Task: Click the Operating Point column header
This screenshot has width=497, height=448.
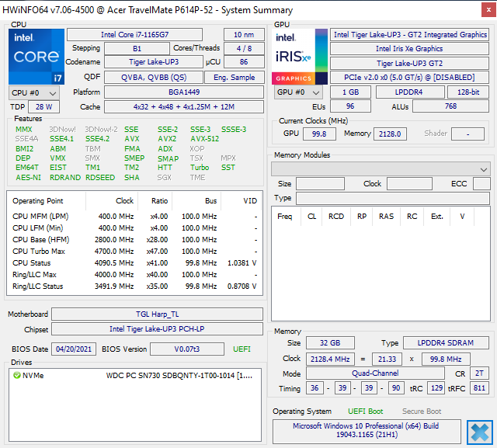Action: 47,201
